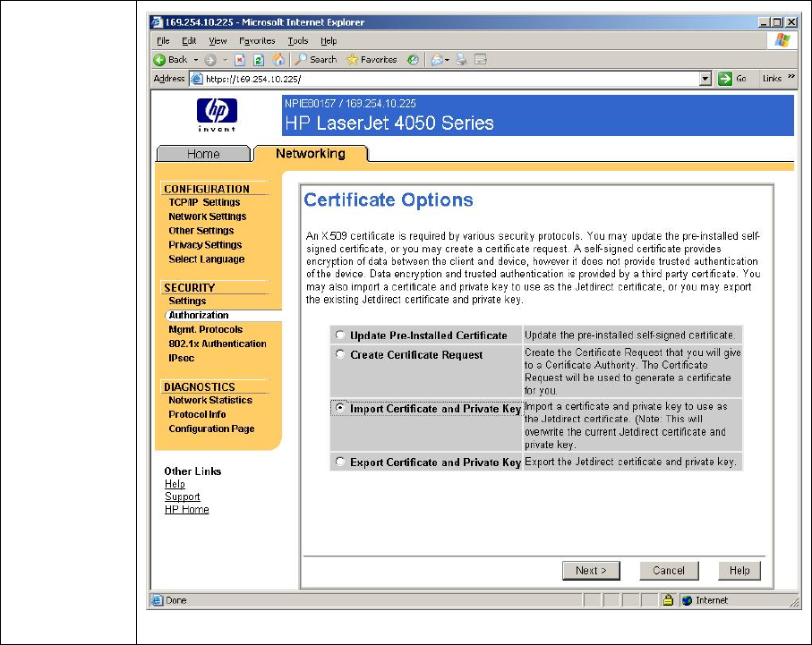Open the Edit menu

tap(189, 41)
